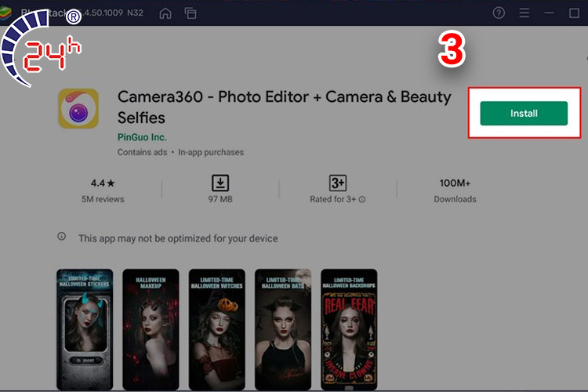The image size is (588, 392).
Task: Open PinGuo Inc. developer page
Action: click(142, 137)
